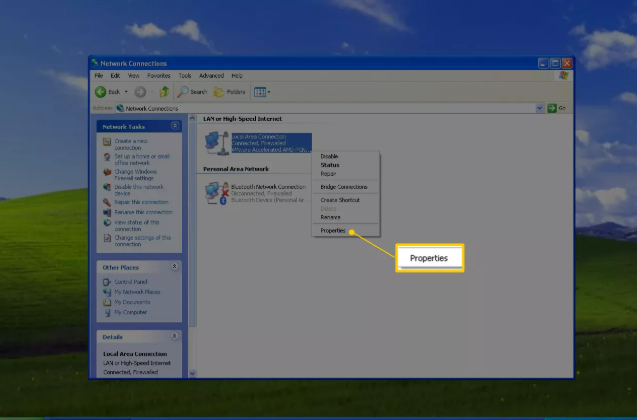Click sidebar scrollbar up arrow
Image resolution: width=637 pixels, height=420 pixels.
pos(193,118)
